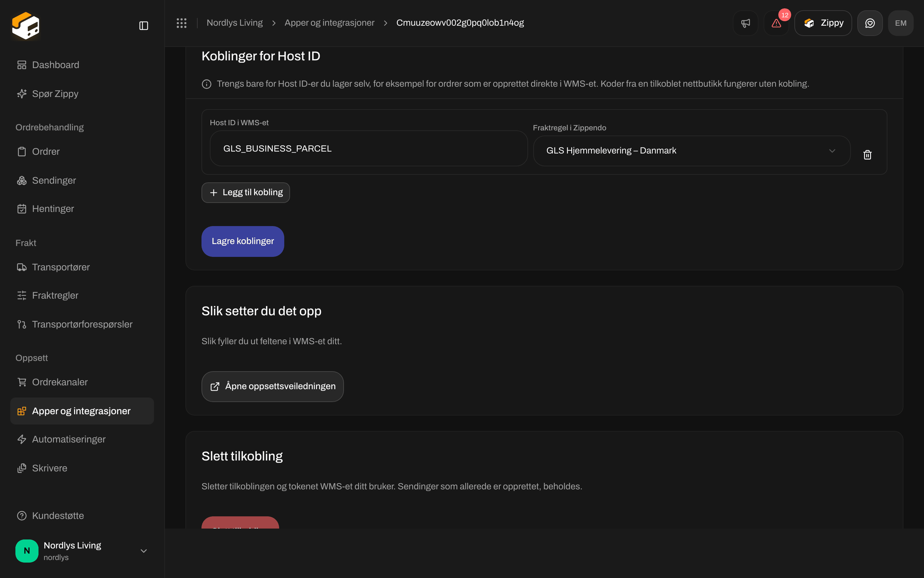924x578 pixels.
Task: Open the apps grid icon
Action: tap(182, 23)
